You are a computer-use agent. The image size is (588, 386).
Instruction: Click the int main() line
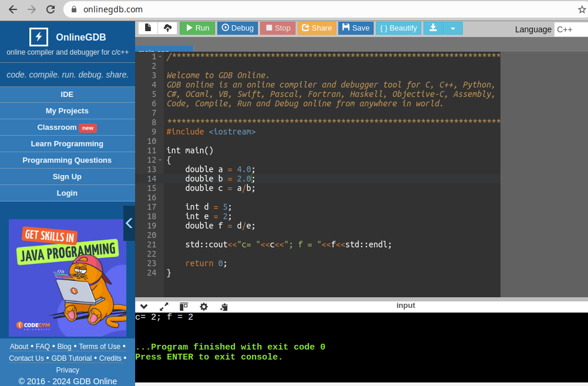tap(190, 150)
